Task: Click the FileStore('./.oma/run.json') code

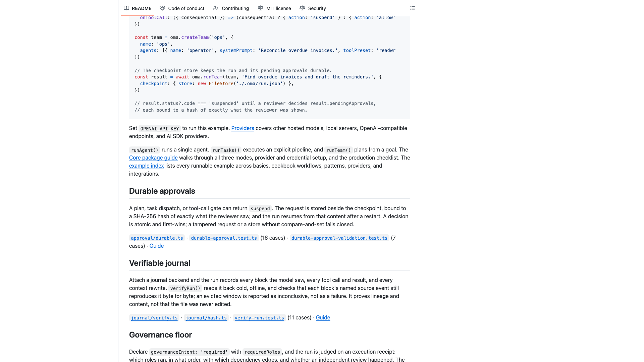Action: 247,83
